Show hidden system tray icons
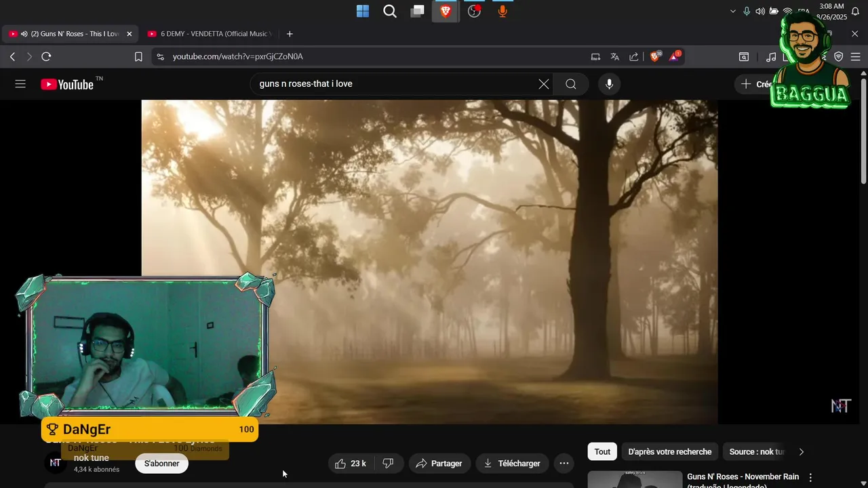Screen dimensions: 868x488 point(732,12)
